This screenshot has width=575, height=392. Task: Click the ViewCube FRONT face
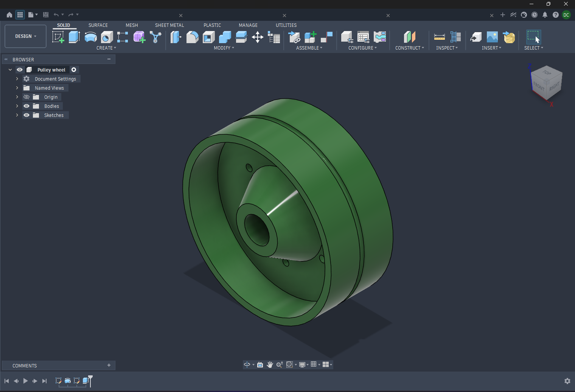pyautogui.click(x=539, y=87)
